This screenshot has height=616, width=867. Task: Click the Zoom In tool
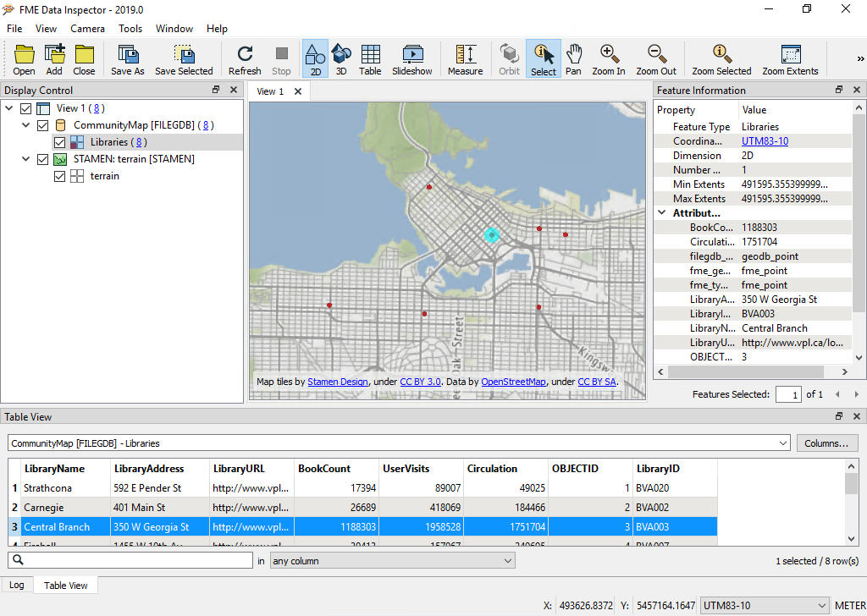point(608,59)
